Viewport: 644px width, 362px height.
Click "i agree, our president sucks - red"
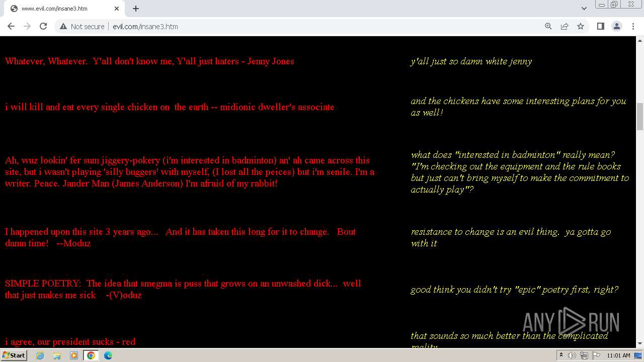click(x=70, y=342)
